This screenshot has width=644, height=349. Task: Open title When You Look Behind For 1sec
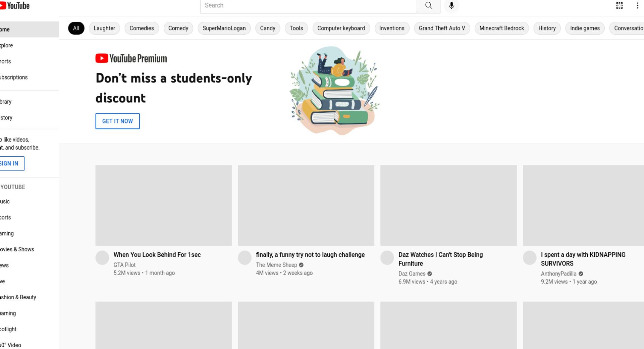pyautogui.click(x=157, y=255)
